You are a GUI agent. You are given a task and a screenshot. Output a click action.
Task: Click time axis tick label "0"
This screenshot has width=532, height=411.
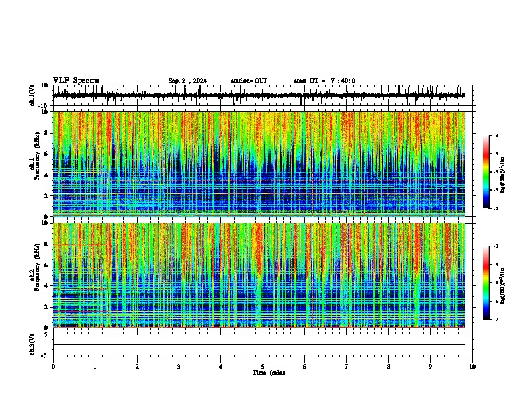pos(53,367)
